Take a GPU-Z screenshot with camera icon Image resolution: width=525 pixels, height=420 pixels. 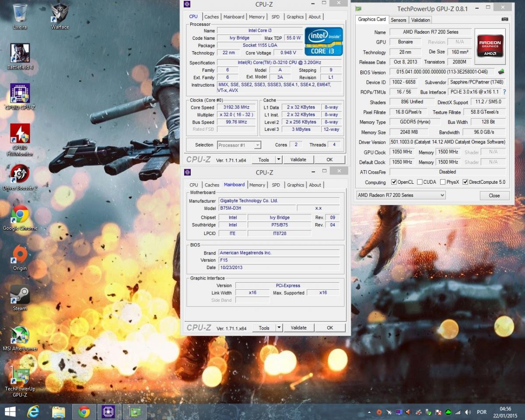(x=505, y=19)
